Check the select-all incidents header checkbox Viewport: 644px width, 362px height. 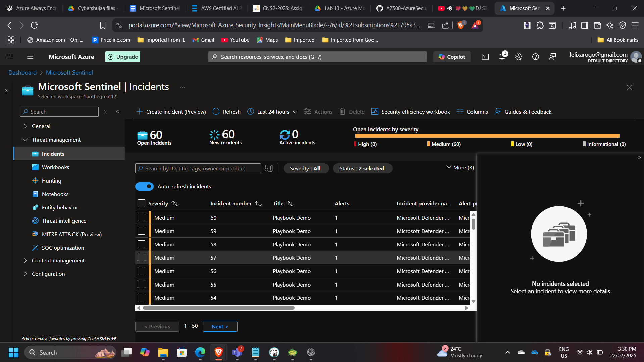141,203
